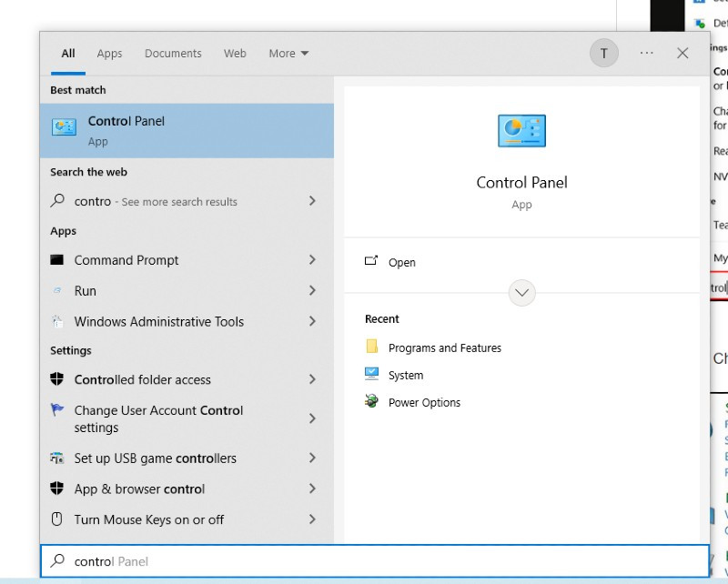
Task: Open the More dropdown filter
Action: tap(288, 54)
